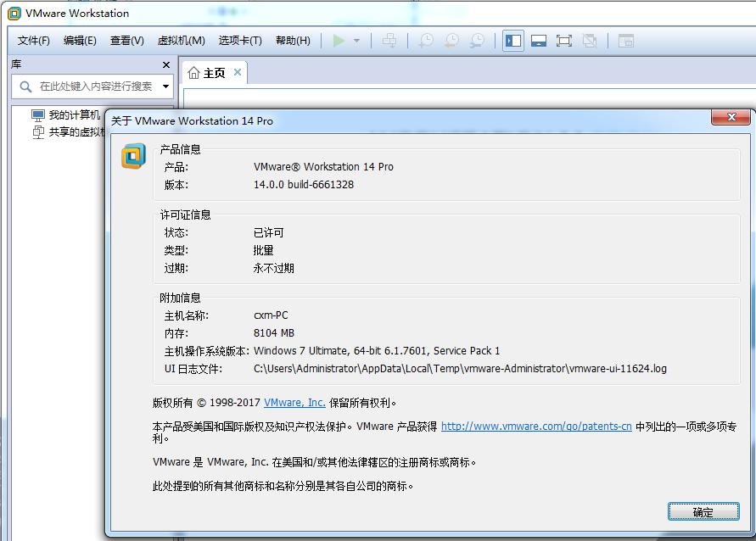Open the 查看(V) menu
This screenshot has width=756, height=541.
126,41
